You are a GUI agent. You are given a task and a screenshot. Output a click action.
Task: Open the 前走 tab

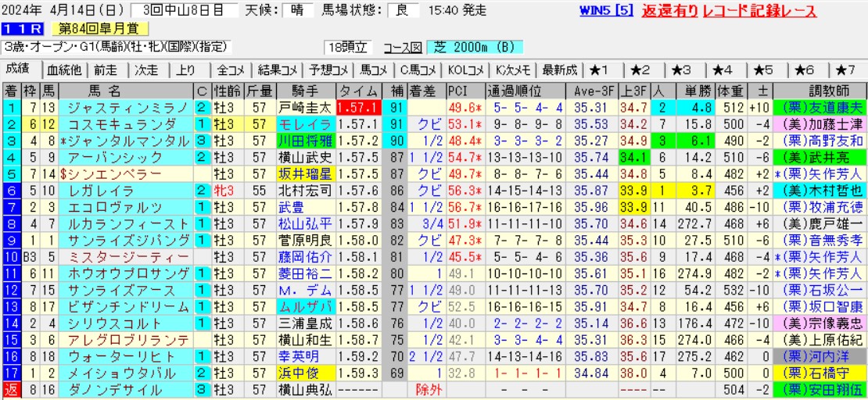(x=107, y=70)
